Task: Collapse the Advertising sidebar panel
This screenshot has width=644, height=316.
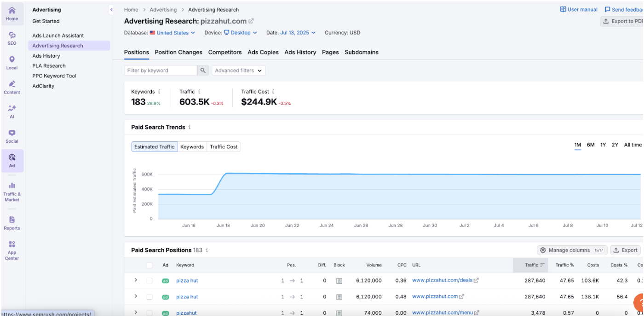Action: tap(111, 10)
